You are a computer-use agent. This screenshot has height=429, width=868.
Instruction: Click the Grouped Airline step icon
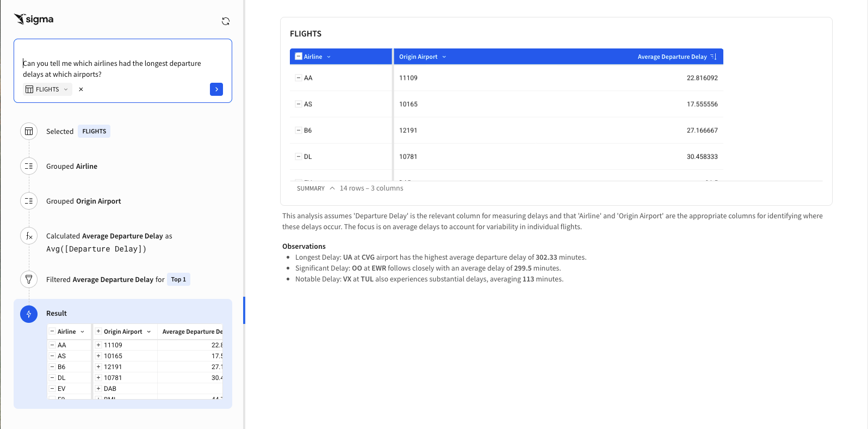pos(29,166)
